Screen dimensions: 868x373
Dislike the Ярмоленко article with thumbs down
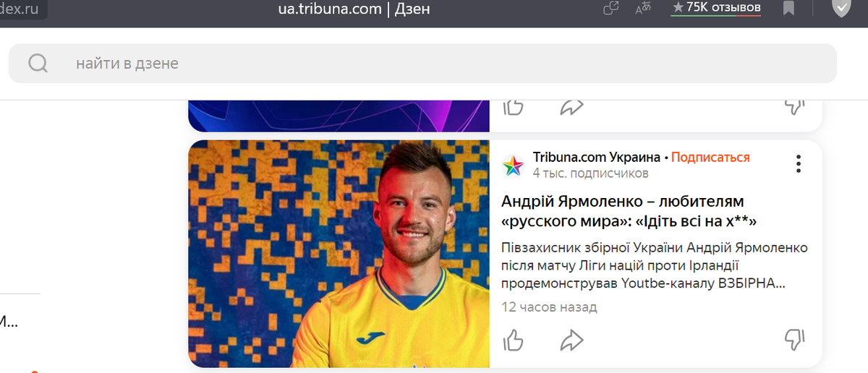click(x=794, y=339)
